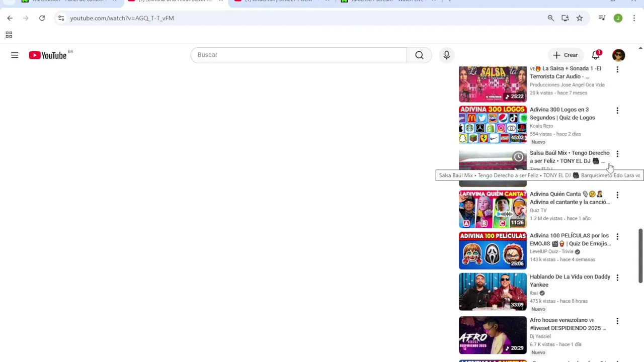Viewport: 644px width, 362px height.
Task: Click channel name 'Ibai'
Action: (x=534, y=293)
